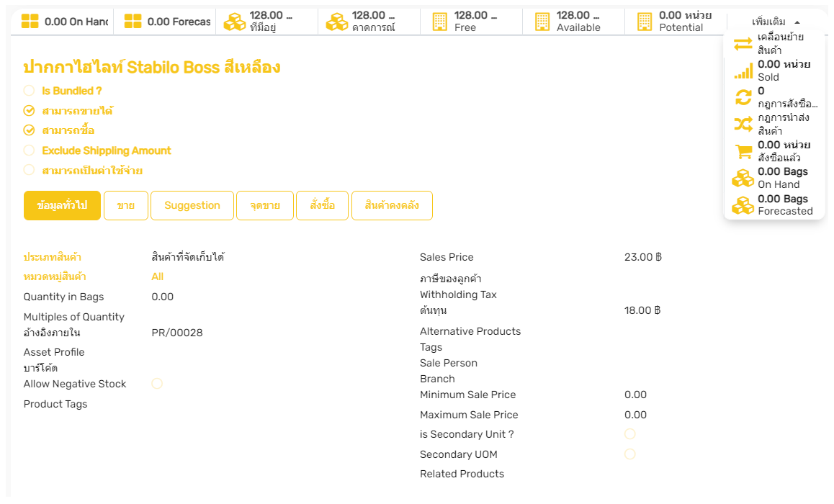Switch to the ขาย tab

(126, 205)
